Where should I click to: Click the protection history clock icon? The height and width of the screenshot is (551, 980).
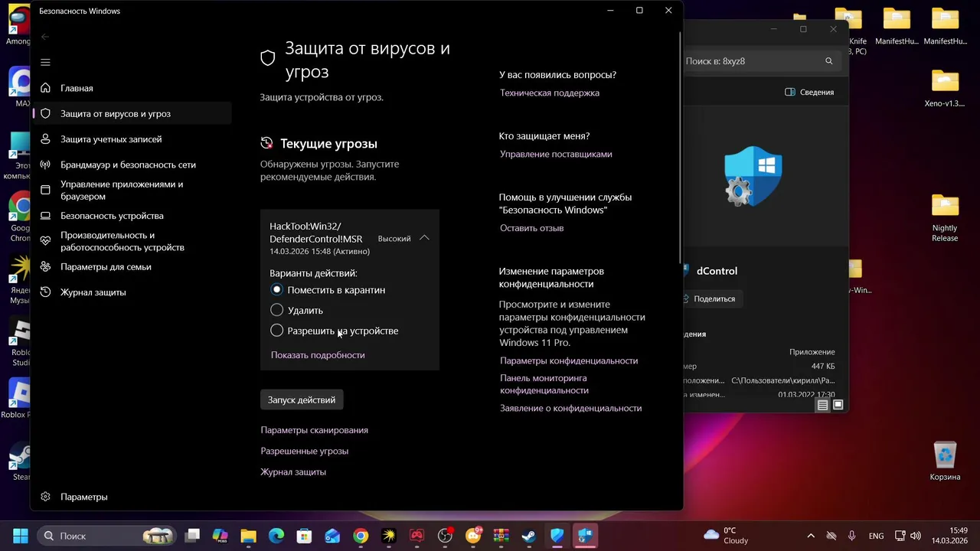pyautogui.click(x=45, y=292)
